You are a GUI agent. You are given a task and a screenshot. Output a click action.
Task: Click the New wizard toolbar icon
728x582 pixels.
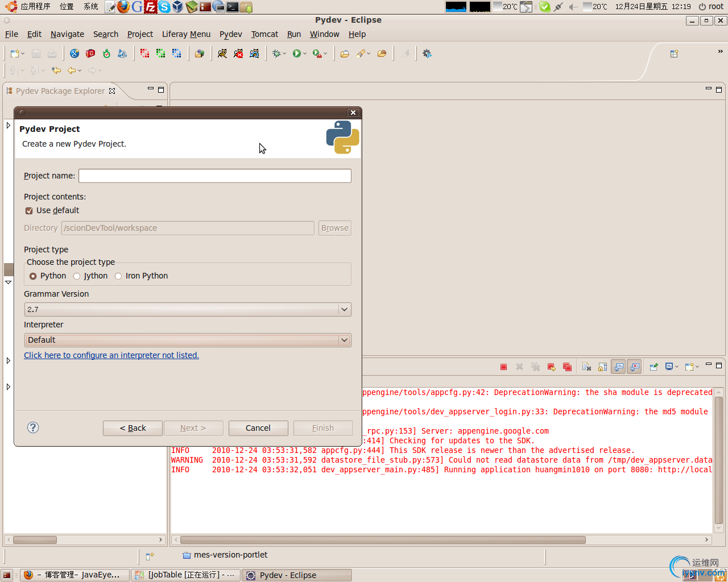pyautogui.click(x=14, y=53)
